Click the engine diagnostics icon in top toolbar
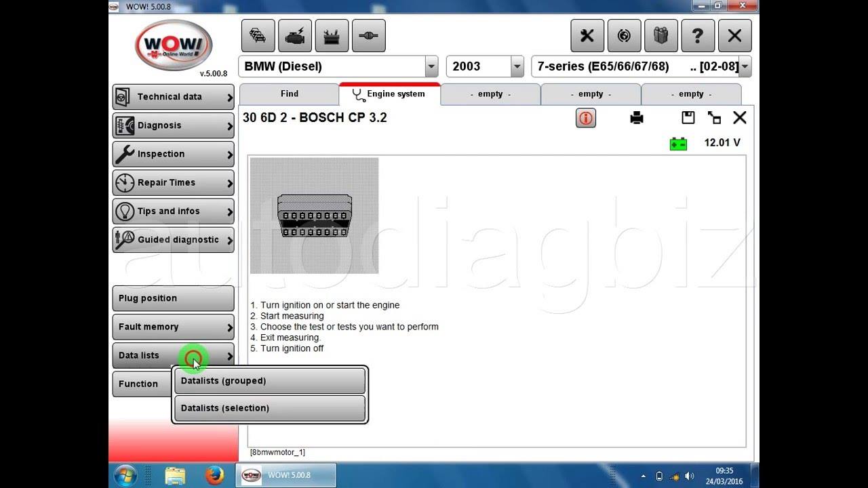 pos(295,36)
